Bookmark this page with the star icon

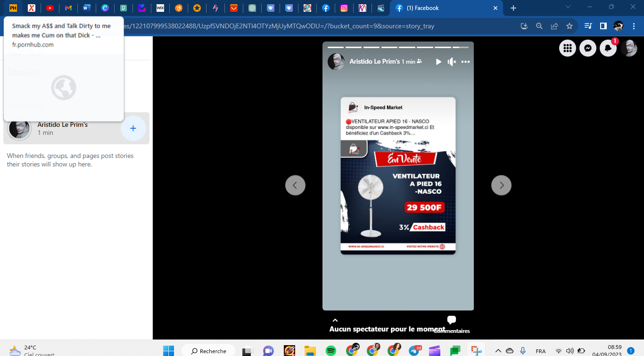pyautogui.click(x=570, y=26)
